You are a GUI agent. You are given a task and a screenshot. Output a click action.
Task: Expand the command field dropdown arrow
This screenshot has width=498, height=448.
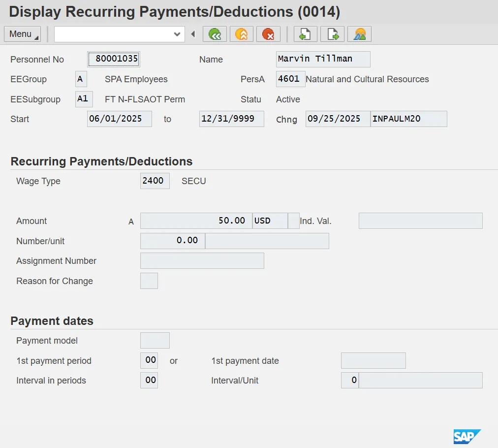click(177, 34)
